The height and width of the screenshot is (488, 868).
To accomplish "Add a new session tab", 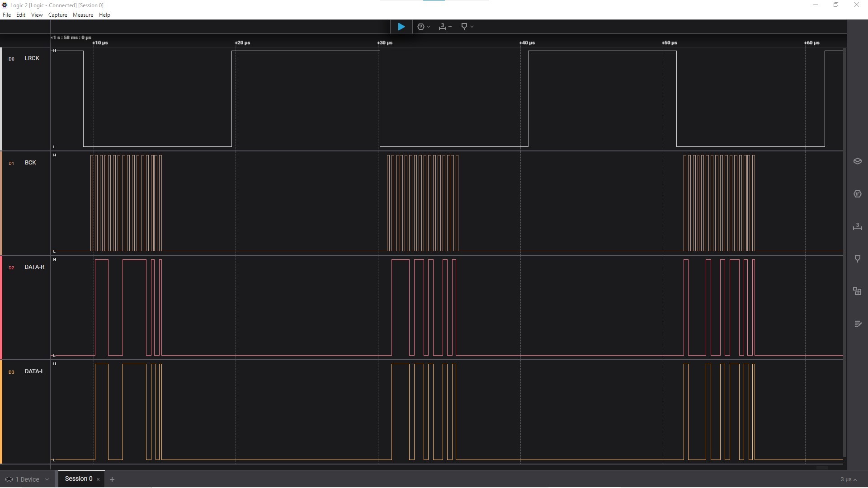I will [112, 479].
